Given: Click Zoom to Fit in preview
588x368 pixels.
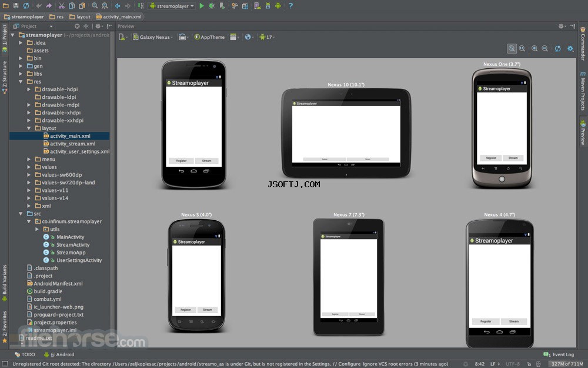Looking at the screenshot, I should click(x=512, y=48).
